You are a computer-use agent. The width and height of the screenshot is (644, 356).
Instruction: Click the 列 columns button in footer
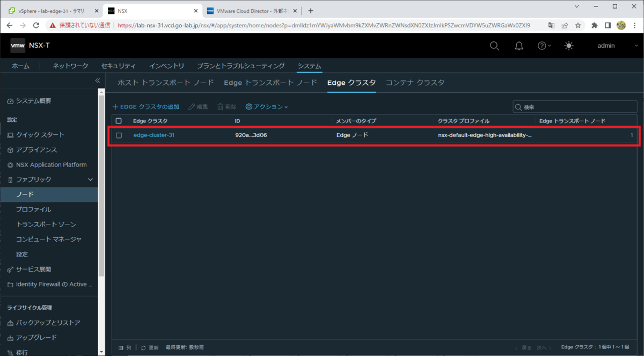point(125,348)
